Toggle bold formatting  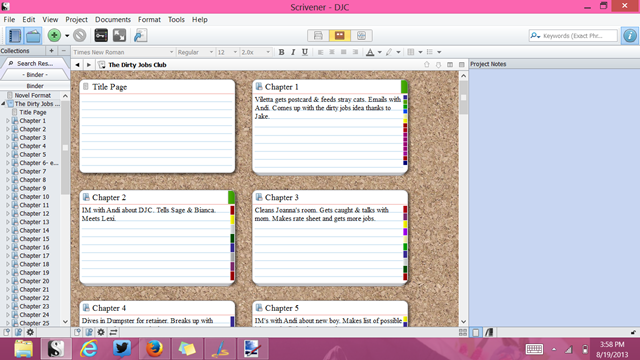coord(281,52)
